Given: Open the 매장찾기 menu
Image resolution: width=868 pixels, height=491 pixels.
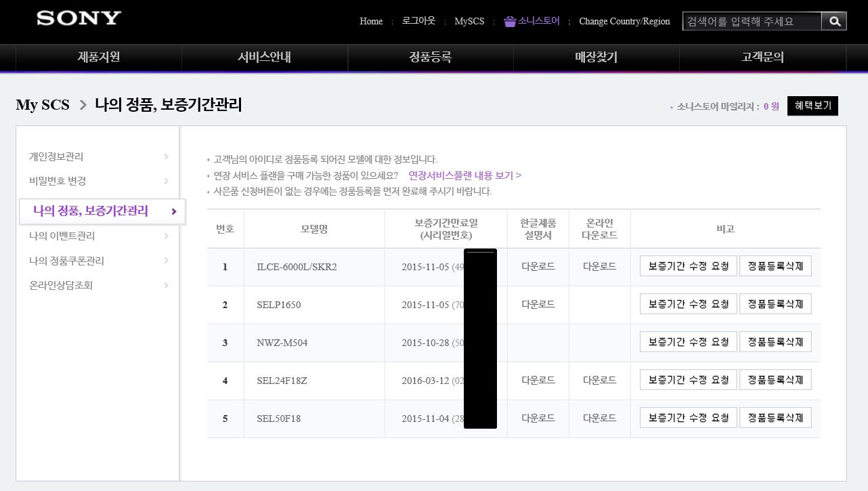Looking at the screenshot, I should 596,58.
